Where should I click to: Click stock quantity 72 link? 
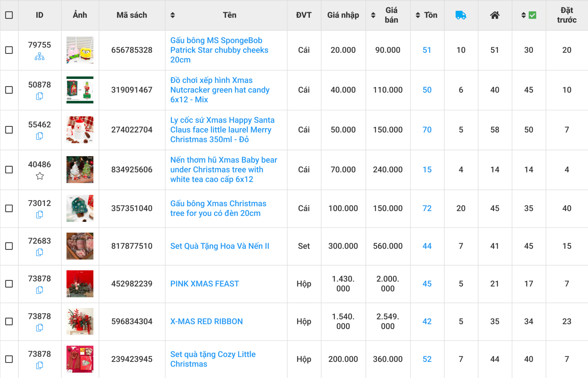[x=427, y=208]
